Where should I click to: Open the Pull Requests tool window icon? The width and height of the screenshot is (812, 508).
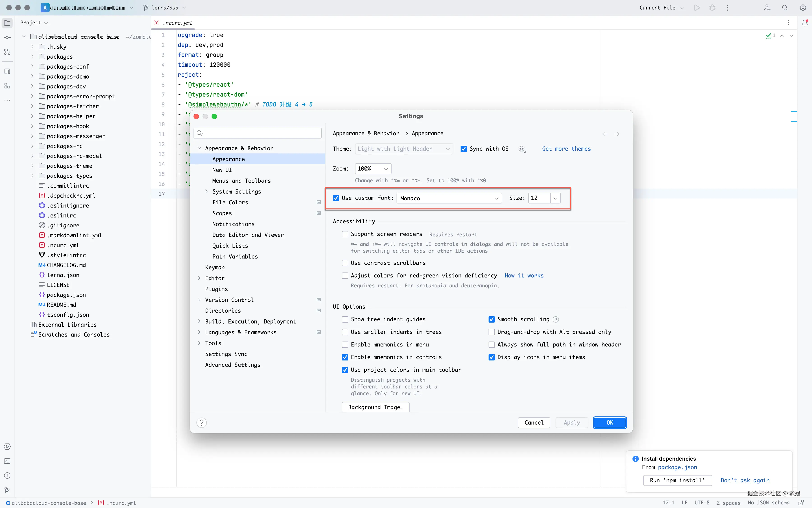click(x=7, y=52)
